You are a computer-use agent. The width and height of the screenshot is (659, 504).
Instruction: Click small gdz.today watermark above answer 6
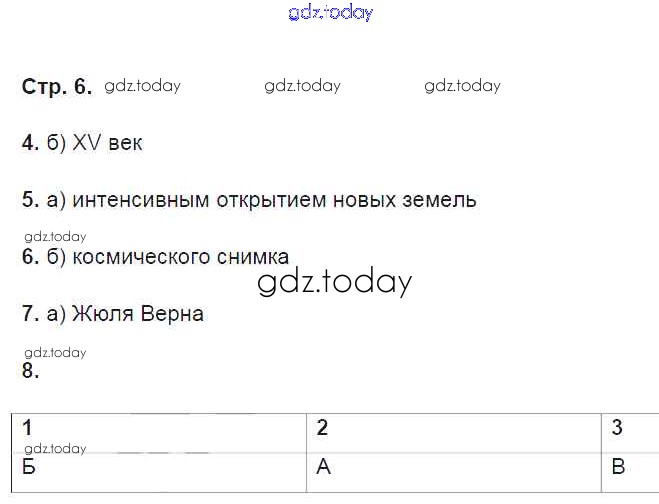pos(55,237)
